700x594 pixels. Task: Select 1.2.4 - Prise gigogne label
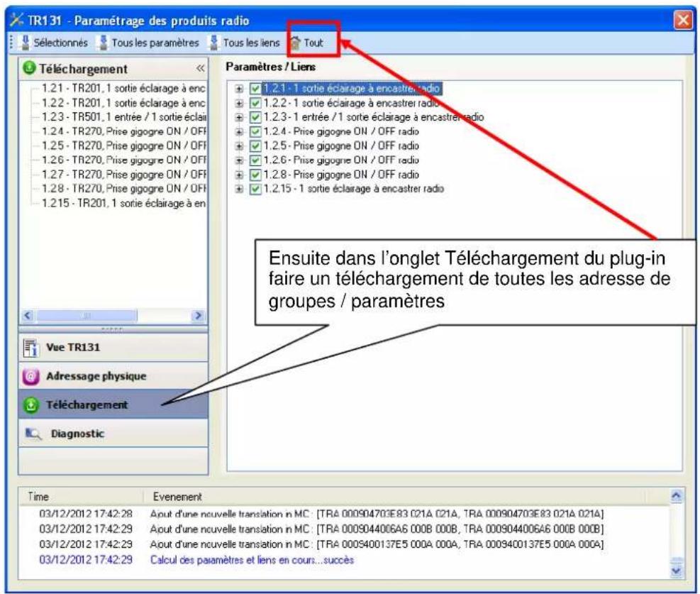tap(341, 132)
